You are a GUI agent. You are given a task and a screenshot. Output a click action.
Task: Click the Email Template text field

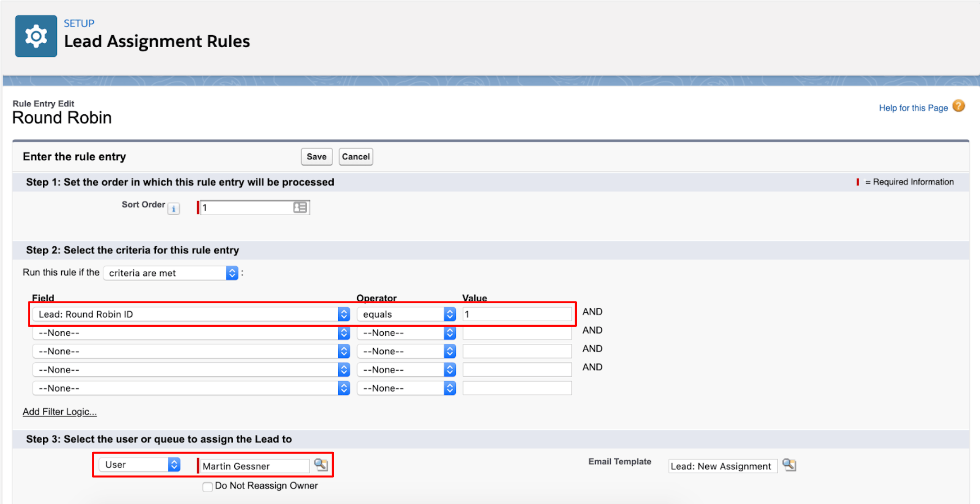722,466
